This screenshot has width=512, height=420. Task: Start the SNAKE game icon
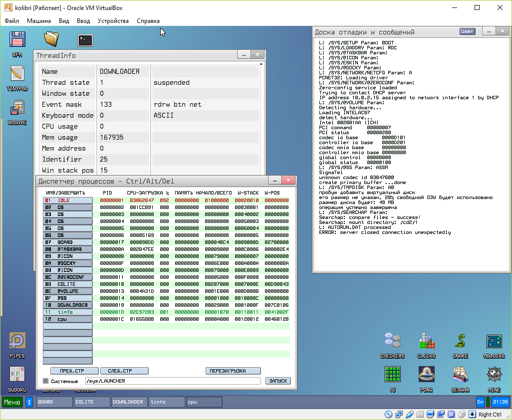tap(460, 342)
